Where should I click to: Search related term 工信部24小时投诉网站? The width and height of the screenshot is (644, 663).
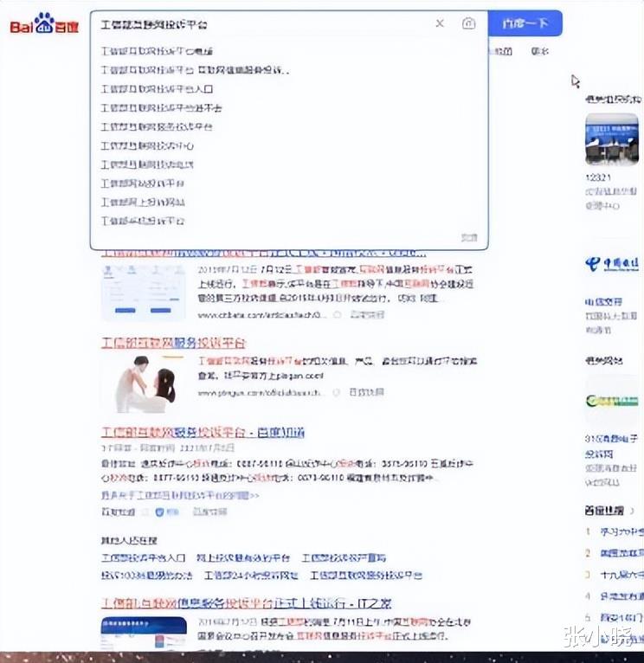point(251,576)
